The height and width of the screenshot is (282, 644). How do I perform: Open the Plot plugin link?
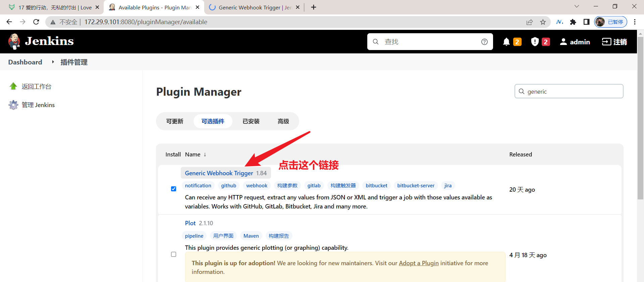190,223
